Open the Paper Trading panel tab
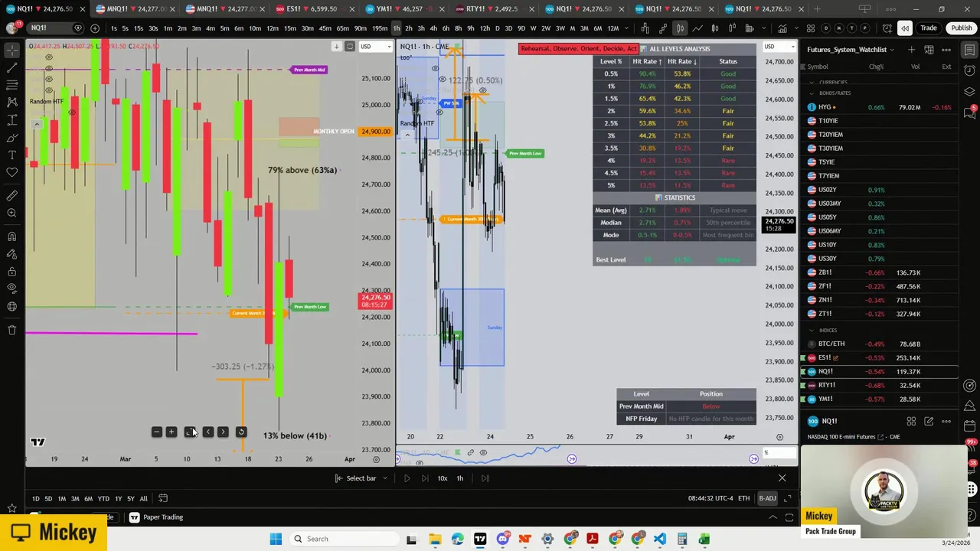This screenshot has width=980, height=551. (x=155, y=517)
